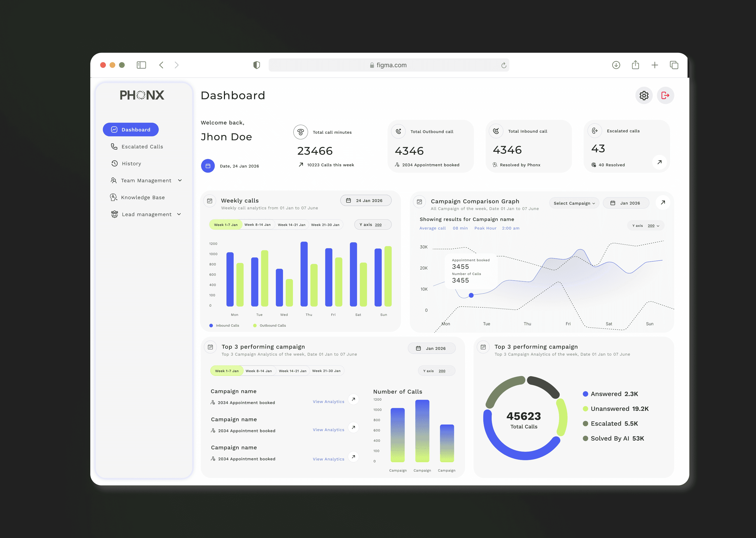Expand Campaign Comparison Graph with arrow
Image resolution: width=756 pixels, height=538 pixels.
coord(663,203)
